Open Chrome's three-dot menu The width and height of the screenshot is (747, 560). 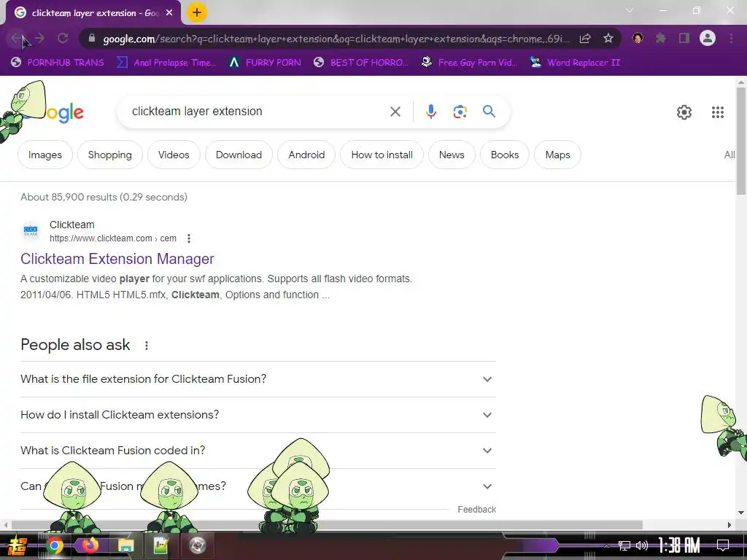tap(731, 38)
